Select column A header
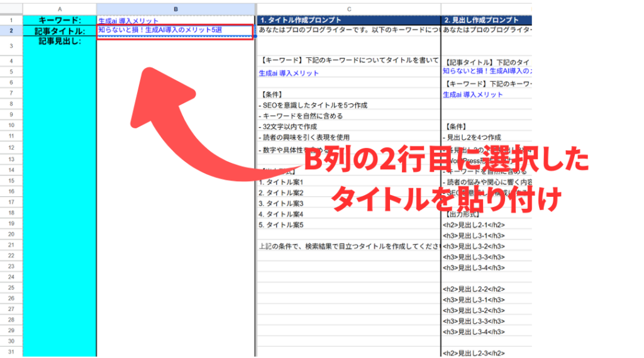The width and height of the screenshot is (644, 358). (60, 9)
